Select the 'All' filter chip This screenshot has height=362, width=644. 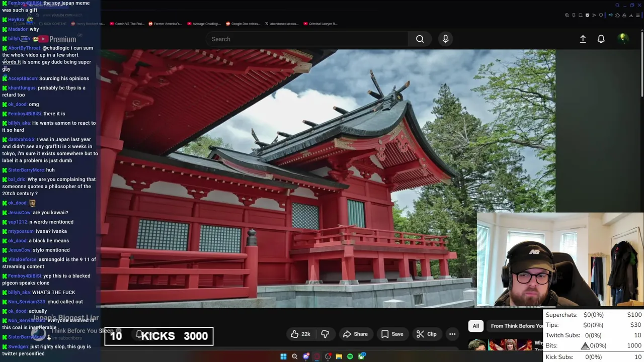tap(475, 326)
